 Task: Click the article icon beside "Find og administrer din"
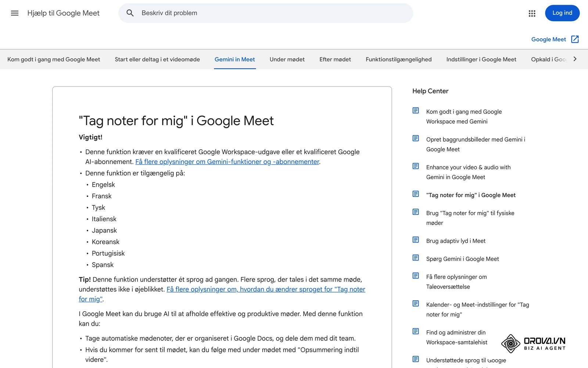pyautogui.click(x=416, y=331)
